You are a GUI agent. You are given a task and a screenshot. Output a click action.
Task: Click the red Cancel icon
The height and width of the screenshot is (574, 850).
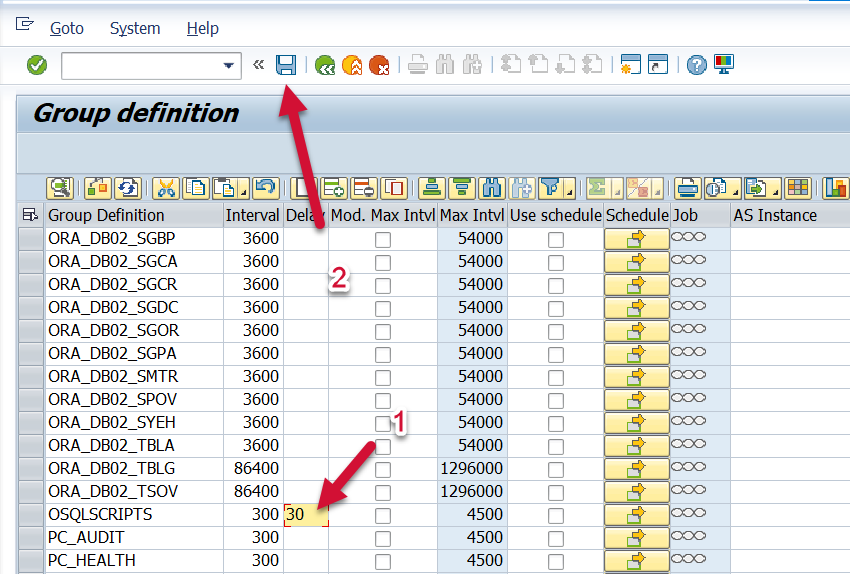point(379,66)
